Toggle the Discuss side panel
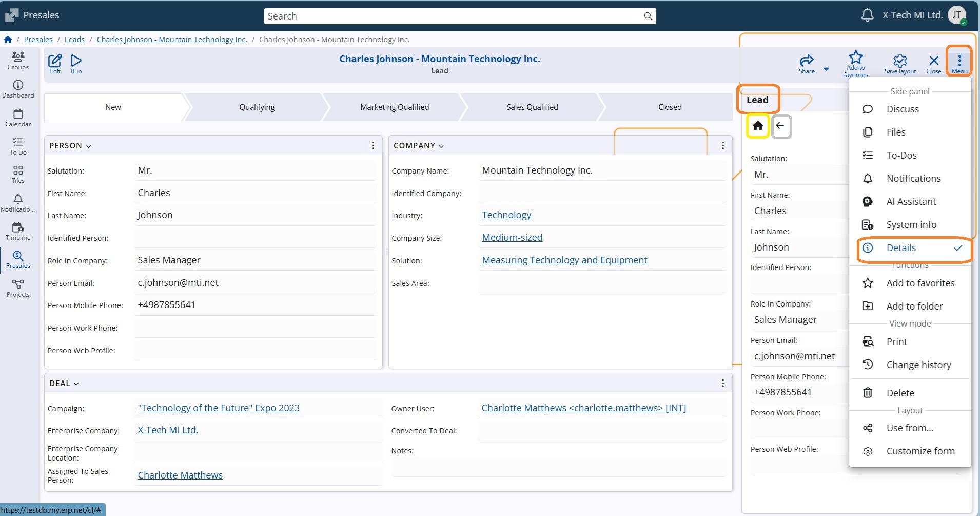This screenshot has width=980, height=516. pyautogui.click(x=902, y=109)
